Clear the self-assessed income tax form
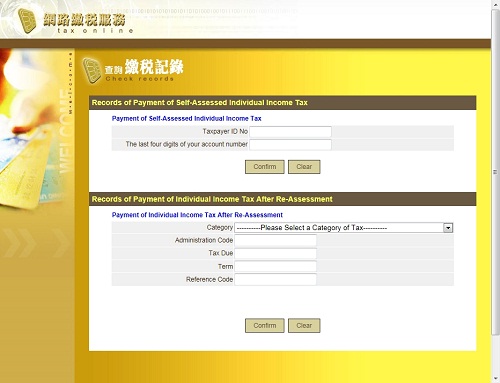This screenshot has width=500, height=383. coord(304,167)
